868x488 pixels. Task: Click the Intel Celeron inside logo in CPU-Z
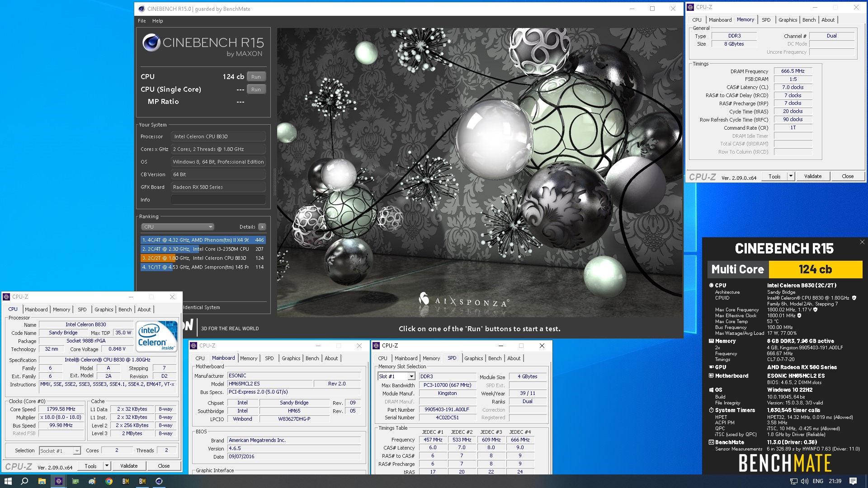(157, 336)
